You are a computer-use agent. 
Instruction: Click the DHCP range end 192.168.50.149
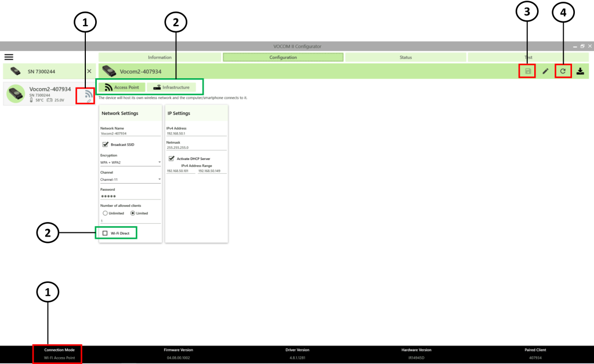tap(212, 171)
